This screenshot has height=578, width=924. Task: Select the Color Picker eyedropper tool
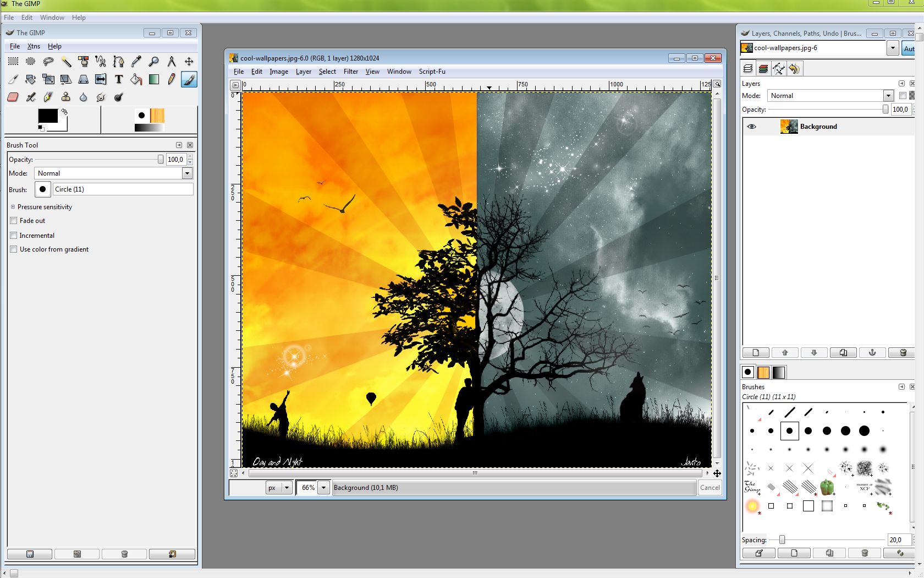[x=136, y=62]
